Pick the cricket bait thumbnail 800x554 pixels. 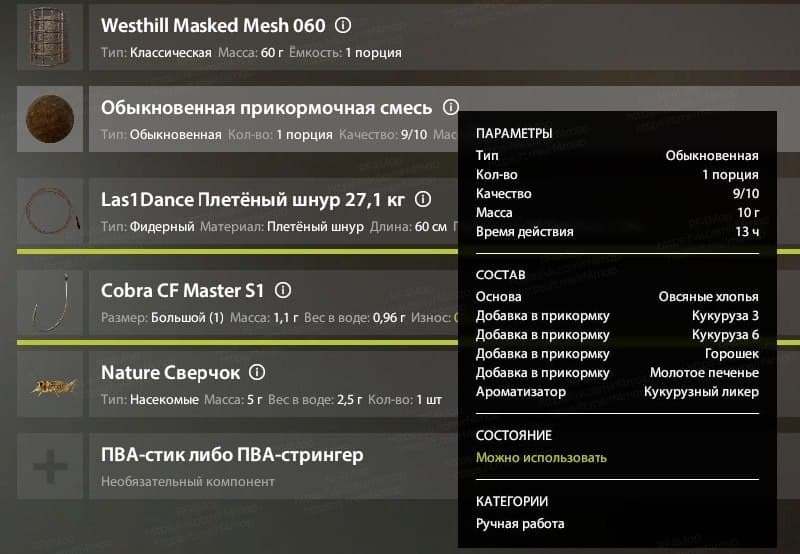click(50, 384)
